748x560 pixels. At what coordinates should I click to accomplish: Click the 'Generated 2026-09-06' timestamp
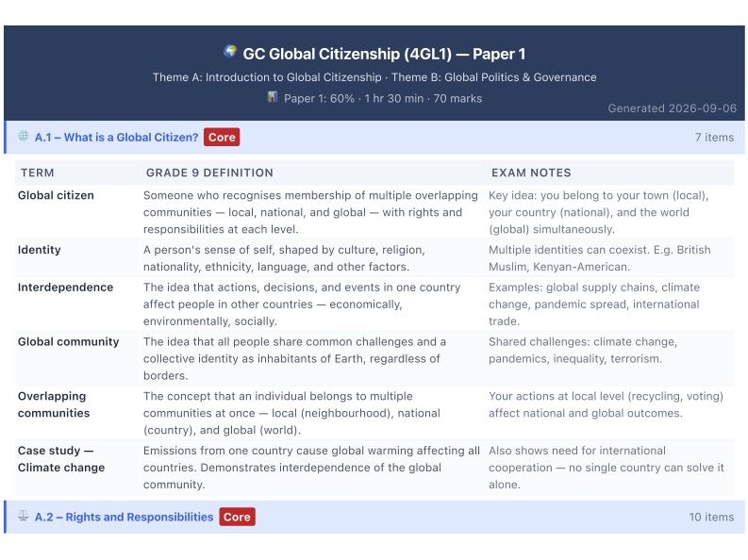point(672,108)
